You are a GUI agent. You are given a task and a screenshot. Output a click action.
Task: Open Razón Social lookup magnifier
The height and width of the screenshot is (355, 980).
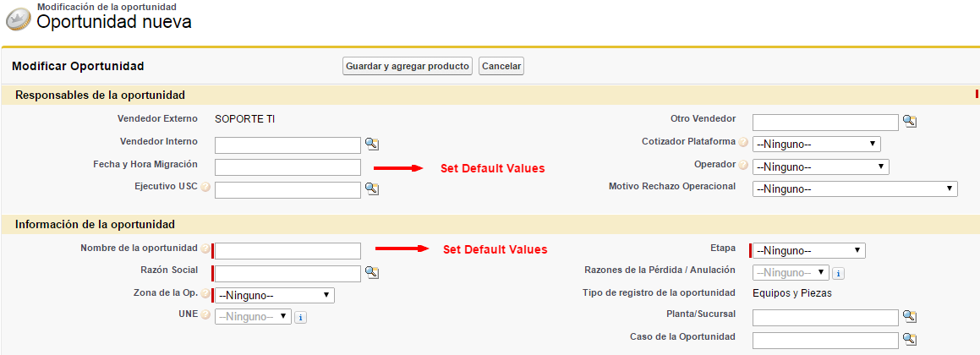(x=372, y=272)
